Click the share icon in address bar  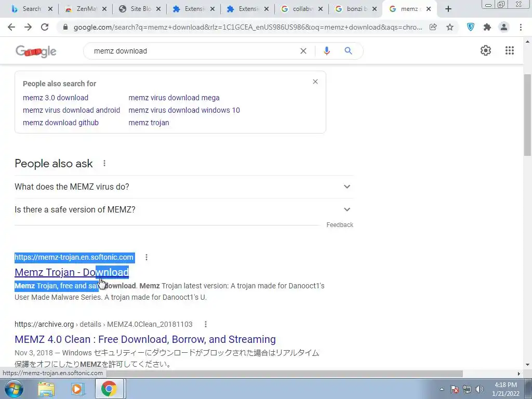tap(433, 27)
